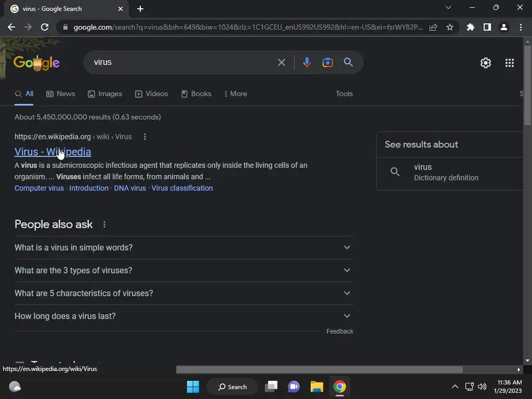Open the Chrome extensions puzzle icon

471,27
